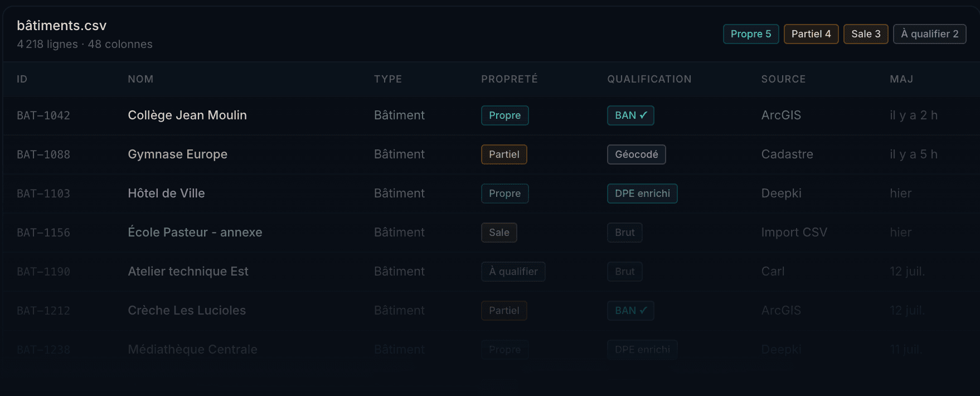Click the DPE enrichi badge for Hôtel de Ville
Screen dimensions: 980x396
click(x=642, y=194)
